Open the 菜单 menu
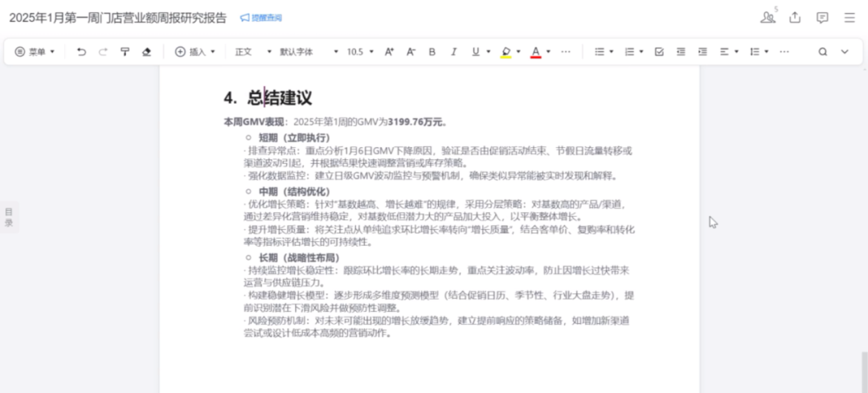This screenshot has width=868, height=393. pyautogui.click(x=35, y=51)
